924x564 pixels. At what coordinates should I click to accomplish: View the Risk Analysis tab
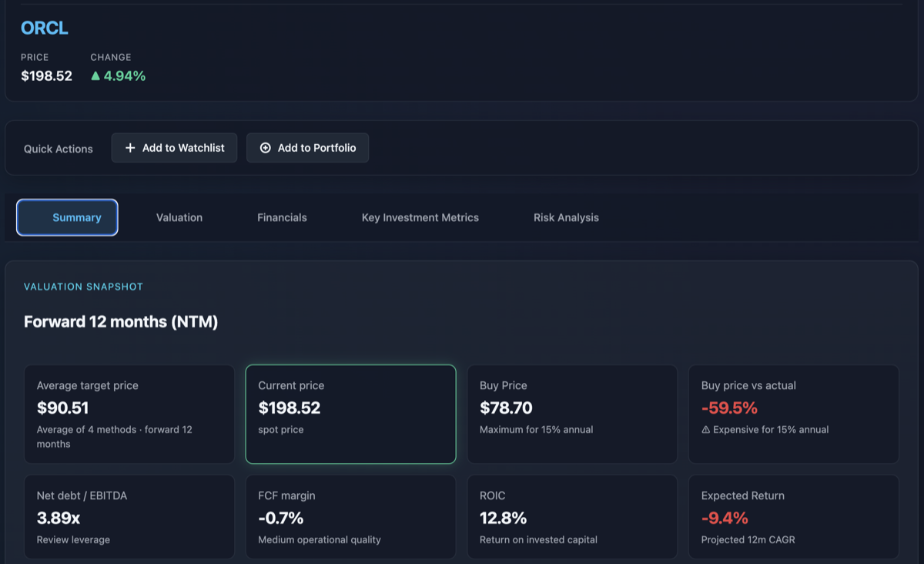pos(566,217)
